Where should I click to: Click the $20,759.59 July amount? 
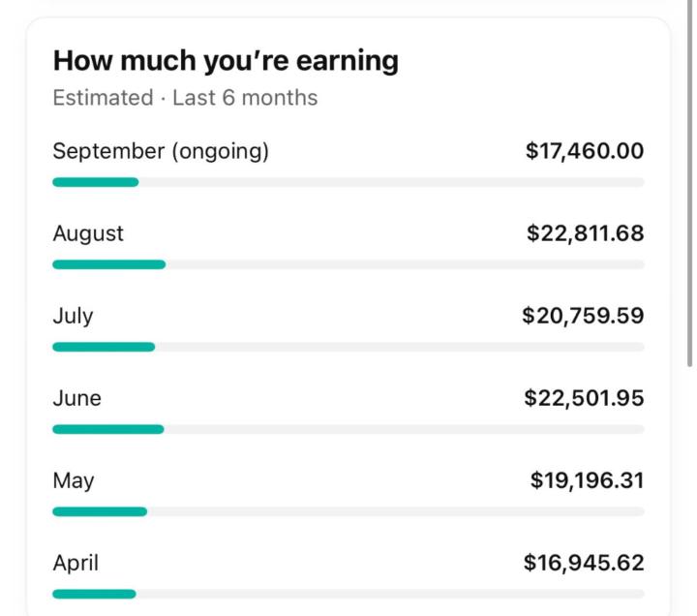click(583, 316)
